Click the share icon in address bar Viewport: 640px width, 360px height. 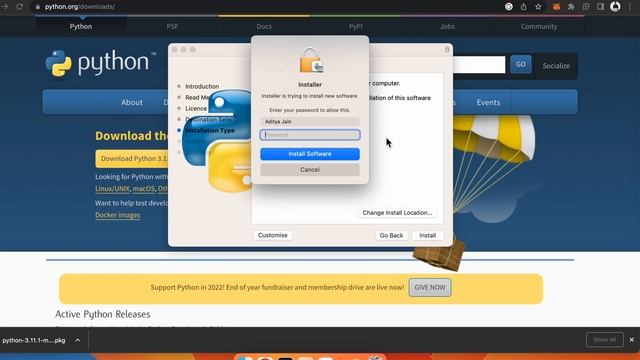(523, 7)
